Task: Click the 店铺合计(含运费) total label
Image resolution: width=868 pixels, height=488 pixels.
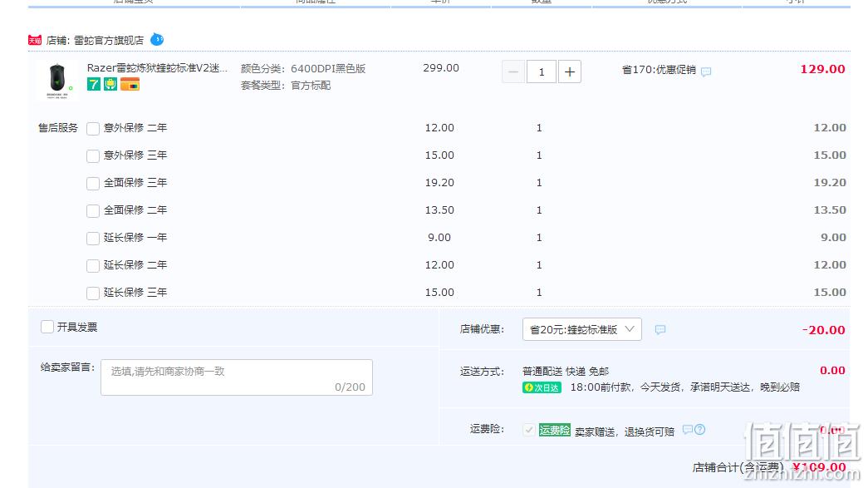Action: coord(738,467)
